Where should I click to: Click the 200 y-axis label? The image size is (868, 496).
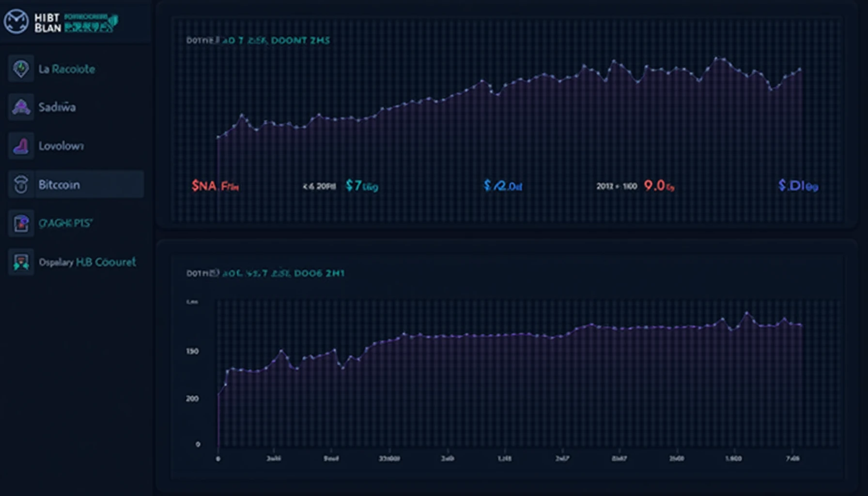(192, 399)
